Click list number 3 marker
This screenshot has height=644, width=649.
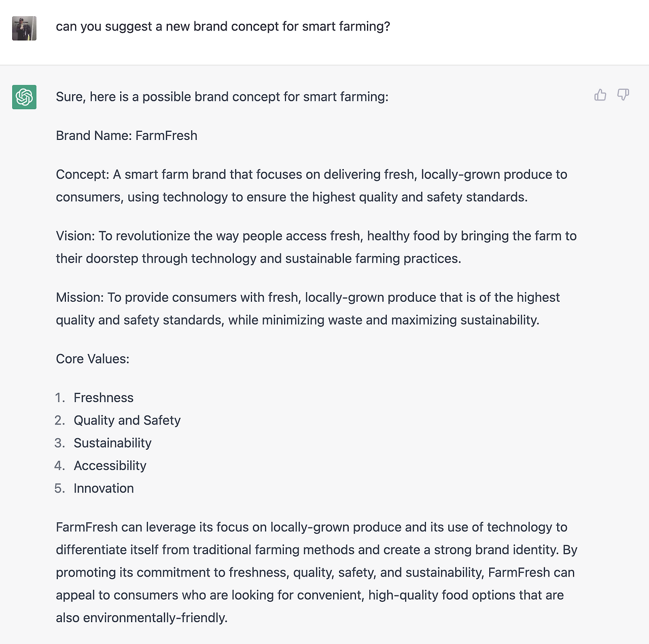[60, 443]
